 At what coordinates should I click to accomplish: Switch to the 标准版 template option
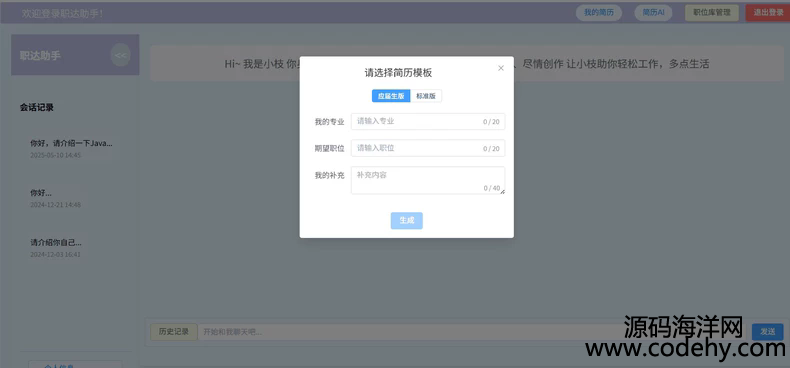click(x=426, y=96)
